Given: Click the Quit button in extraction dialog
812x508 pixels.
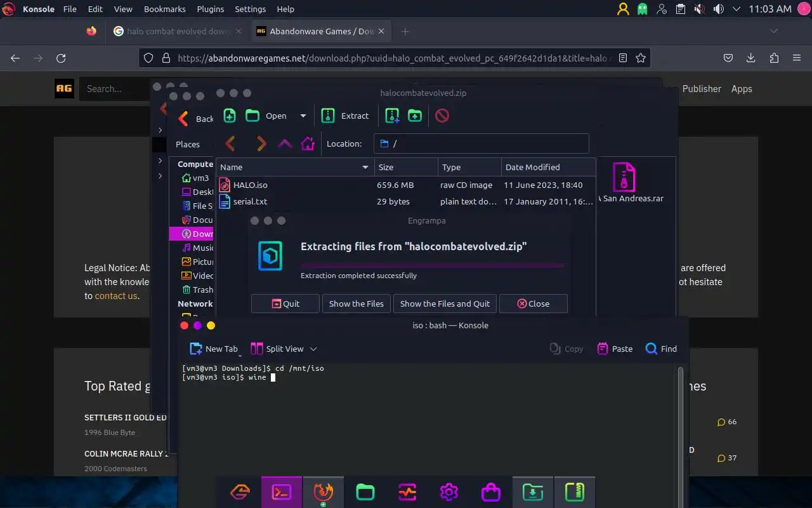Looking at the screenshot, I should (x=285, y=304).
